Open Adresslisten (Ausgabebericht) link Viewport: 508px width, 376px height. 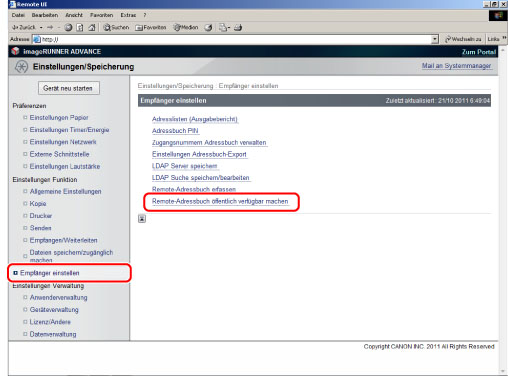[195, 119]
